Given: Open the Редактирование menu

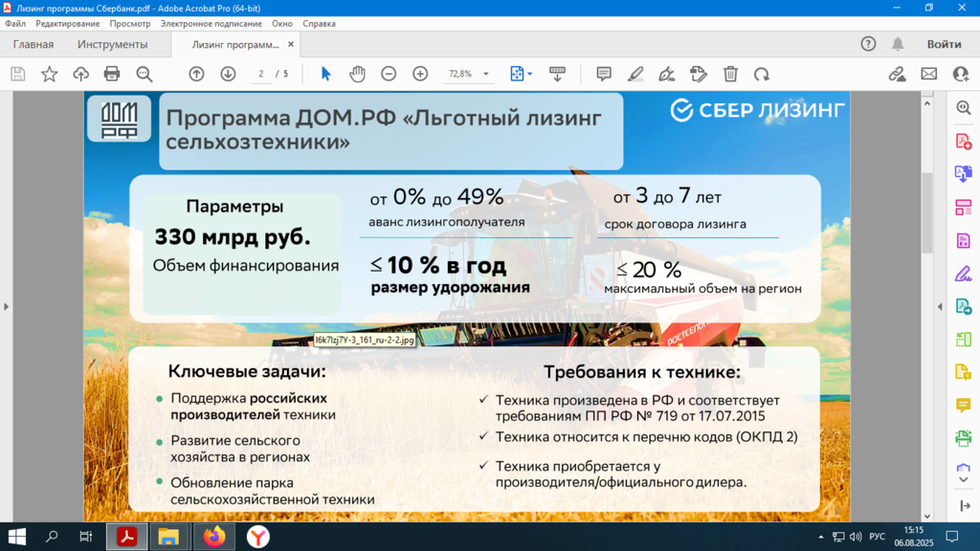Looking at the screenshot, I should tap(68, 24).
